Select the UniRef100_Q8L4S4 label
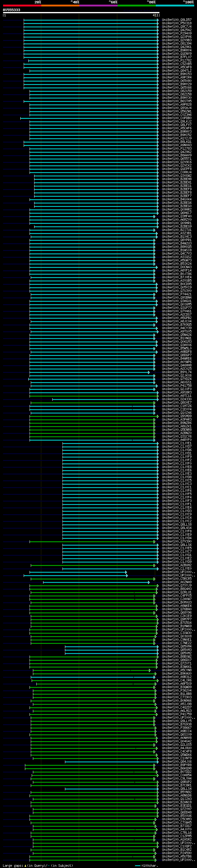 coord(177,528)
